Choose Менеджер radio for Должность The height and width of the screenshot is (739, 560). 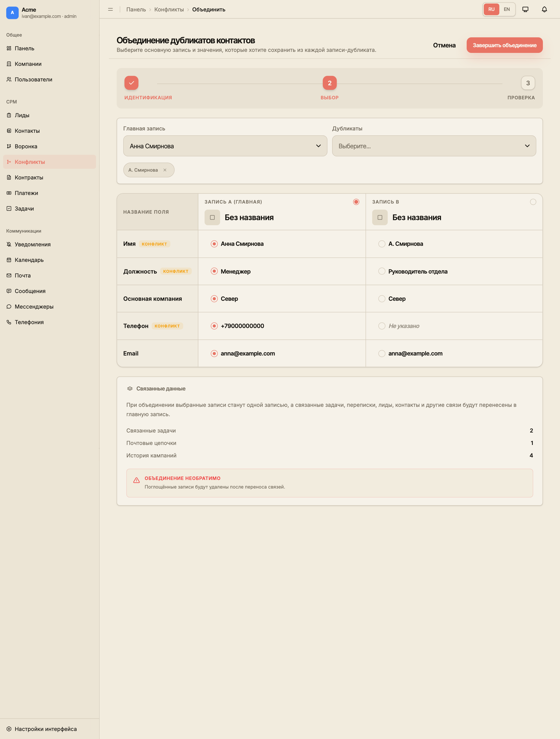[x=214, y=271]
